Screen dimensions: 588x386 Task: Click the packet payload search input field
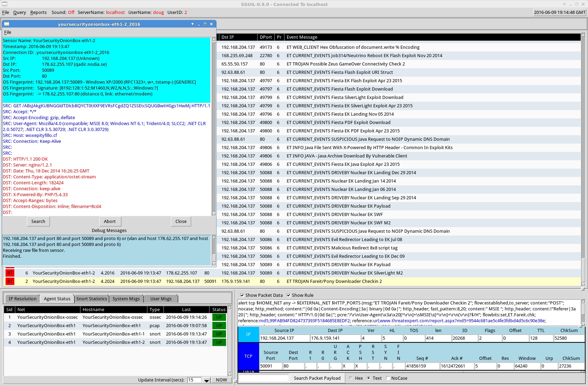click(263, 378)
